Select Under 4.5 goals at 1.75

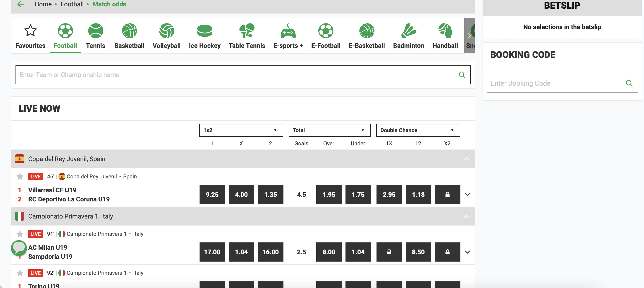pos(358,194)
